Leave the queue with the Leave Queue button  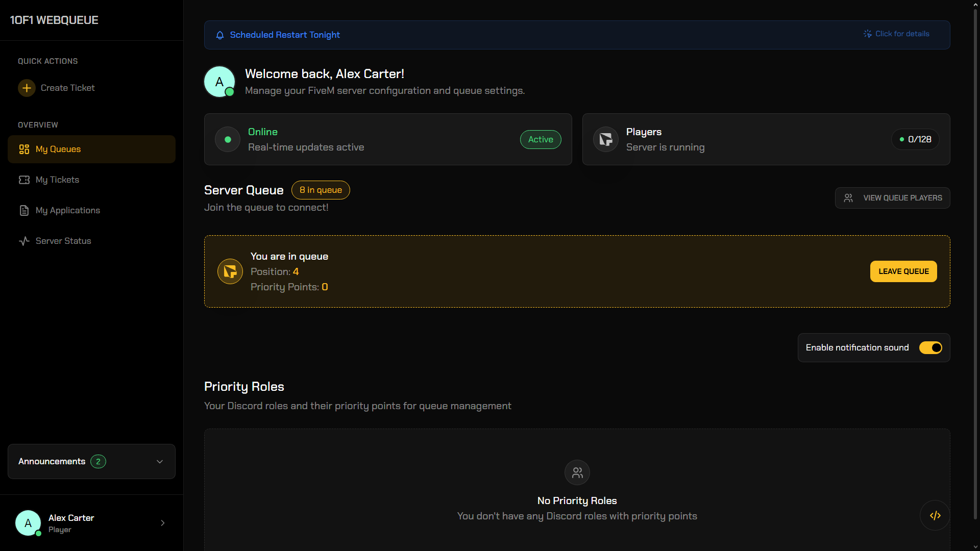(903, 271)
